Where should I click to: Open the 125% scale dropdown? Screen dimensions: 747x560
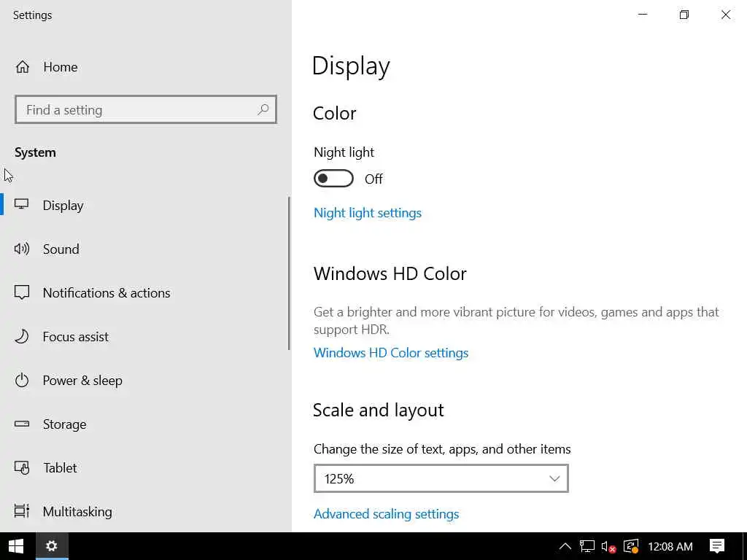(441, 478)
